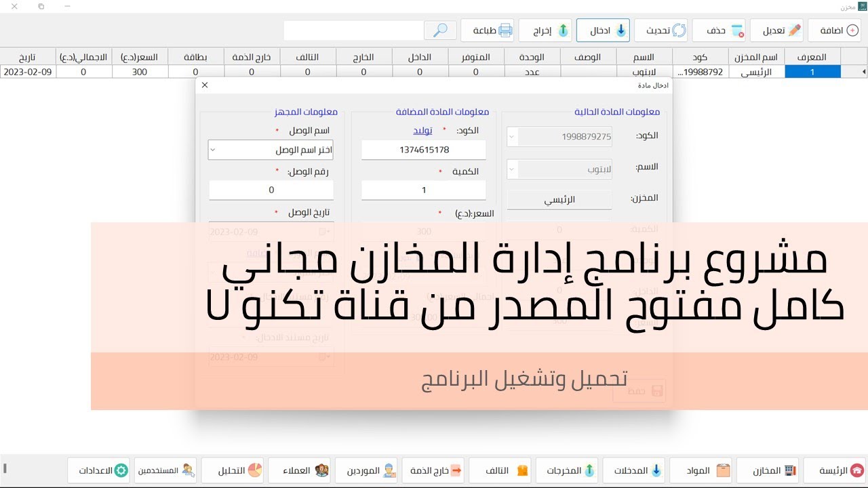Click the الوصف column header
Viewport: 868px width, 488px height.
click(589, 57)
